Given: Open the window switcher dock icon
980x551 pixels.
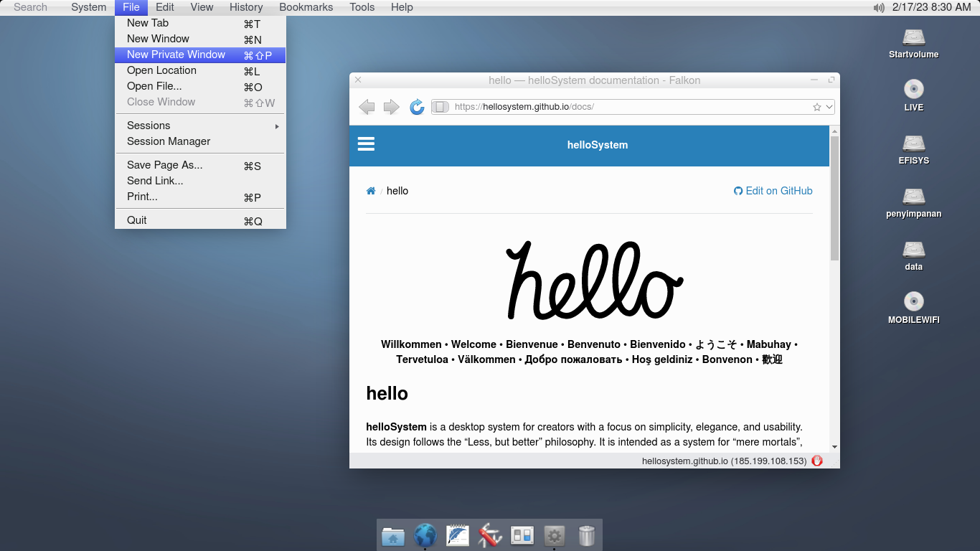Looking at the screenshot, I should tap(522, 535).
